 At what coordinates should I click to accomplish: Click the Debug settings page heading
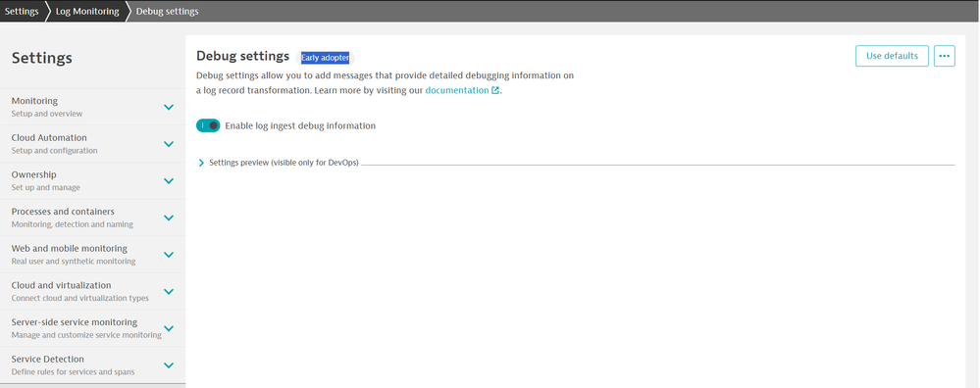click(x=242, y=56)
